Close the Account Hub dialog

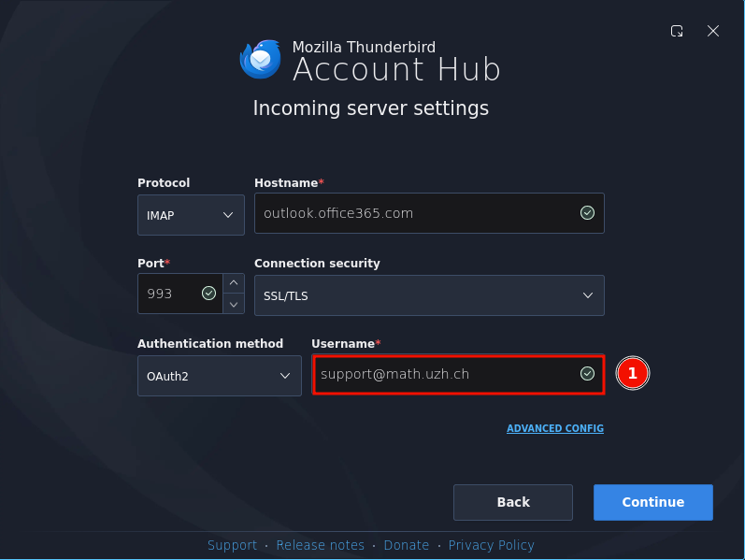click(712, 32)
